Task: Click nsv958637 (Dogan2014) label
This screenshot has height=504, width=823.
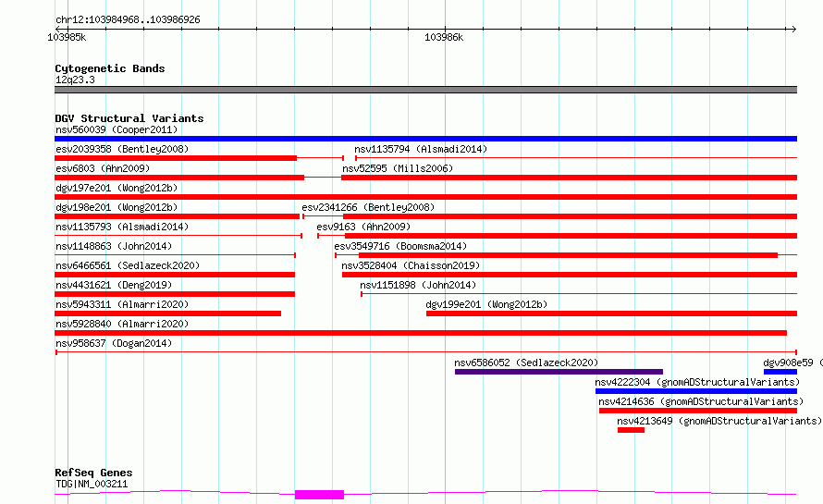Action: coord(114,343)
